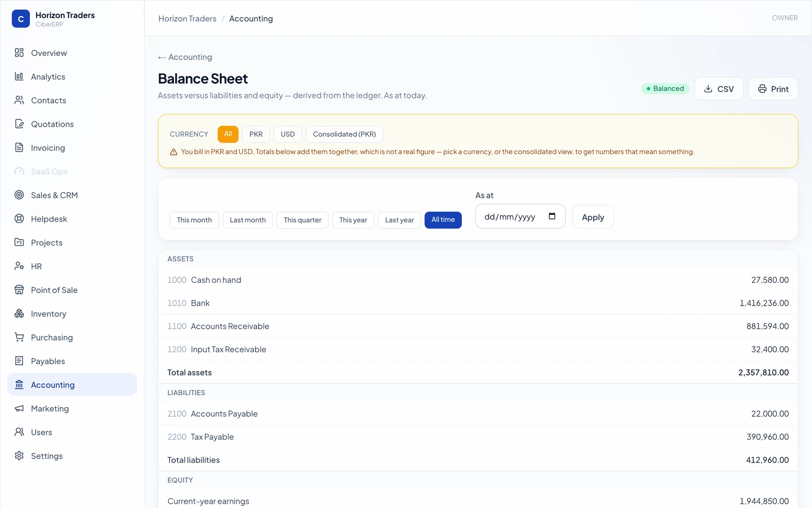Choose the This year period
The image size is (812, 508).
point(353,220)
